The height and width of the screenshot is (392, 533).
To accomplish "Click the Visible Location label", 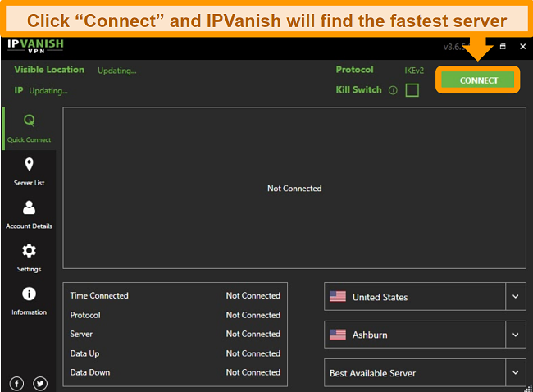I will 49,70.
